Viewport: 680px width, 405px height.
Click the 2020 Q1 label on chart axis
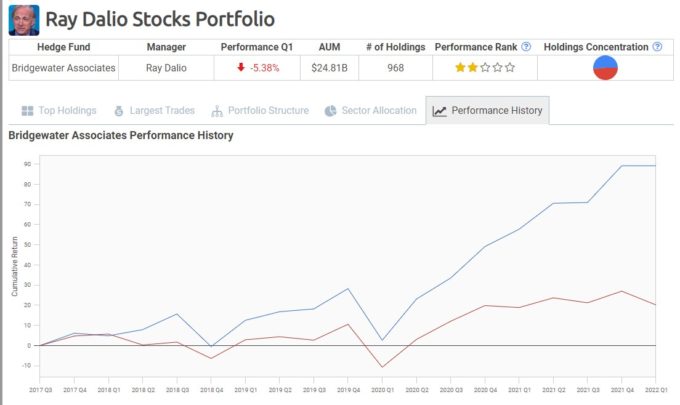[x=382, y=390]
